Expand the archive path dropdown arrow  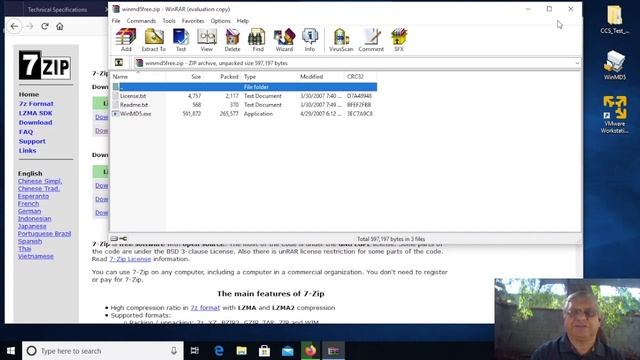577,63
